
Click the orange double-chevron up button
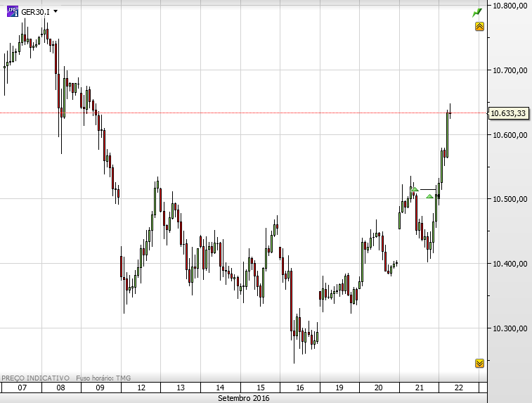(x=479, y=27)
